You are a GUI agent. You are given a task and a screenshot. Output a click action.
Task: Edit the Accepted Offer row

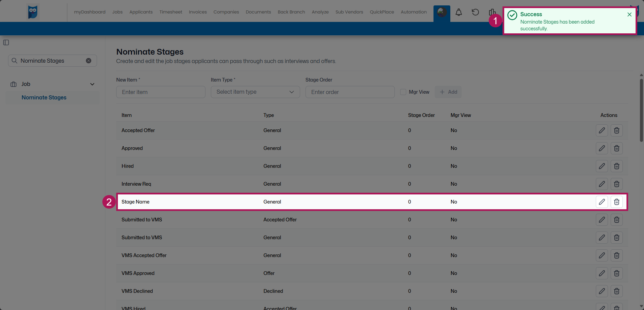[602, 130]
